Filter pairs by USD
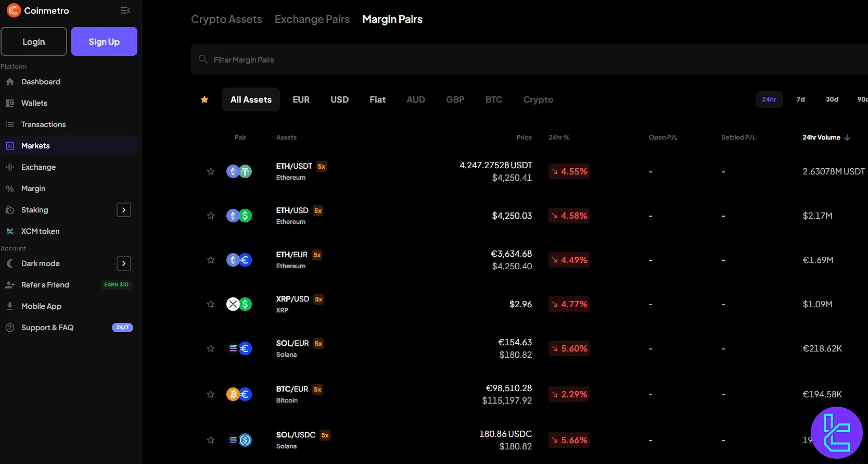Screen dimensions: 868x464 pos(340,99)
